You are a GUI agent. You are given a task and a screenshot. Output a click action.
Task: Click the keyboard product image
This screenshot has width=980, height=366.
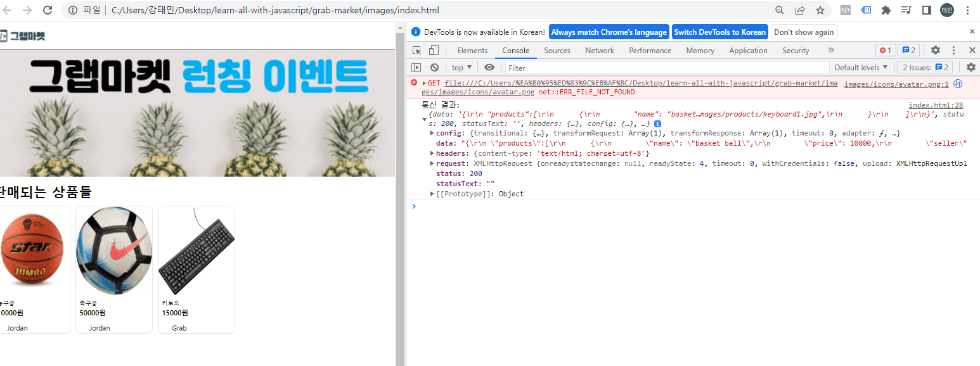tap(197, 250)
